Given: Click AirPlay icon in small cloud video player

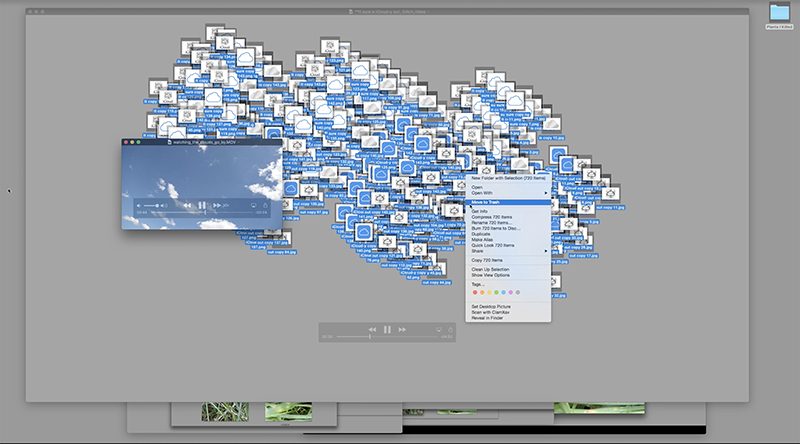Looking at the screenshot, I should pos(254,204).
